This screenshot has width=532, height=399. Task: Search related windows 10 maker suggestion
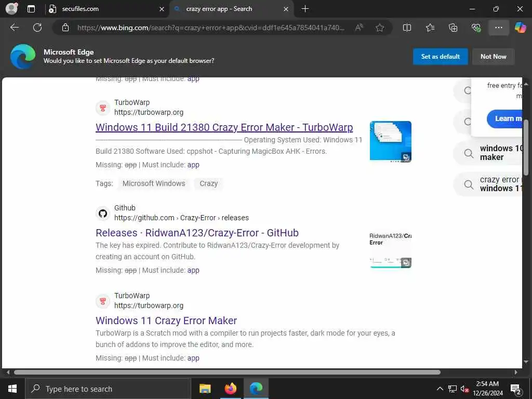(488, 153)
